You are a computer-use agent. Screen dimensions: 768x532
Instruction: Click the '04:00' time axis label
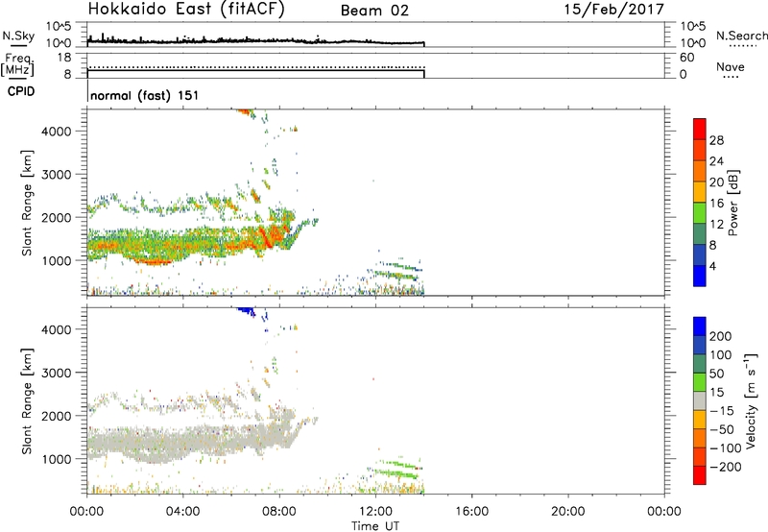point(182,512)
